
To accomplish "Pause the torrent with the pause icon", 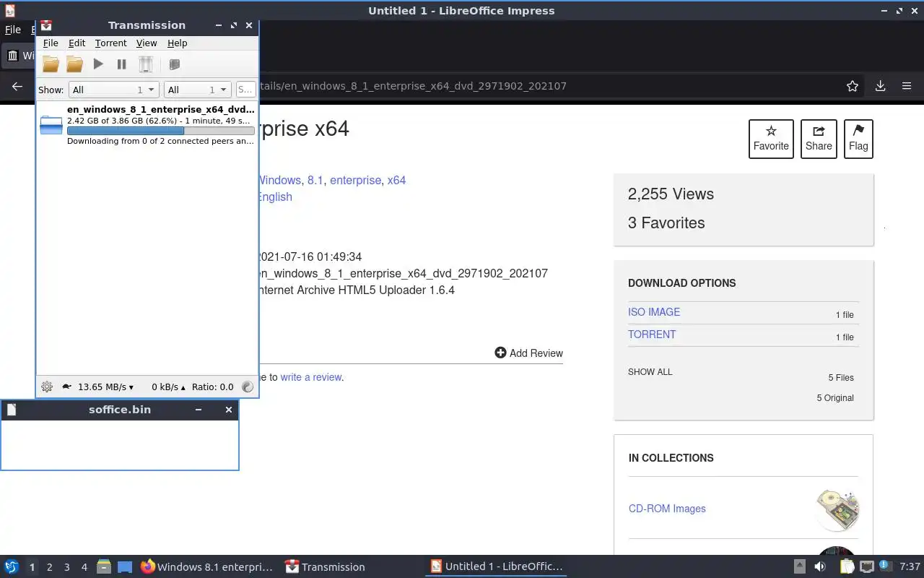I will tap(121, 64).
